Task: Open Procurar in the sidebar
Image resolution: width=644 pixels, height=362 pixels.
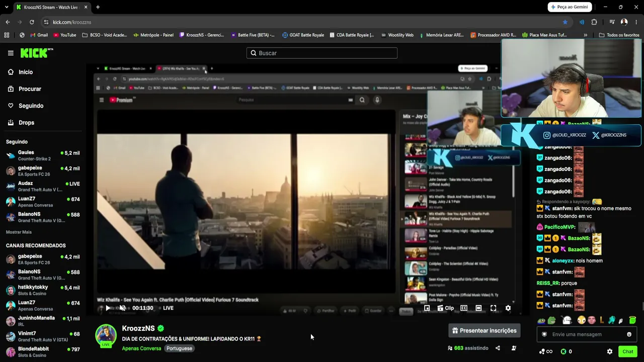Action: click(24, 89)
